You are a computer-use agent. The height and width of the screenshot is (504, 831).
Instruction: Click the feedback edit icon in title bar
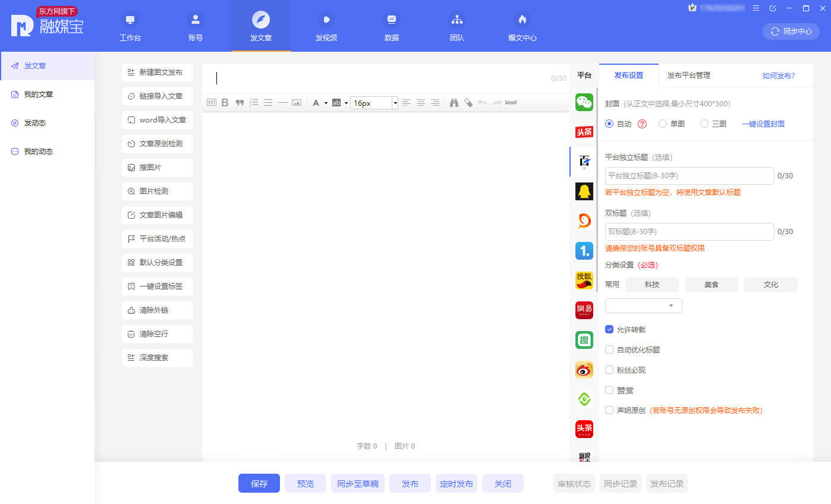click(x=773, y=8)
